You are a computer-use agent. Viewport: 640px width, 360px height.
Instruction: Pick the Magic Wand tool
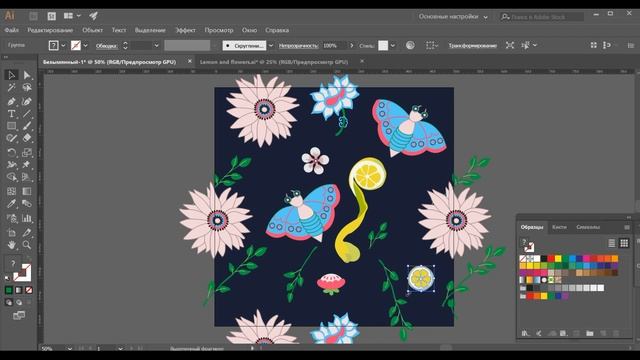point(11,88)
